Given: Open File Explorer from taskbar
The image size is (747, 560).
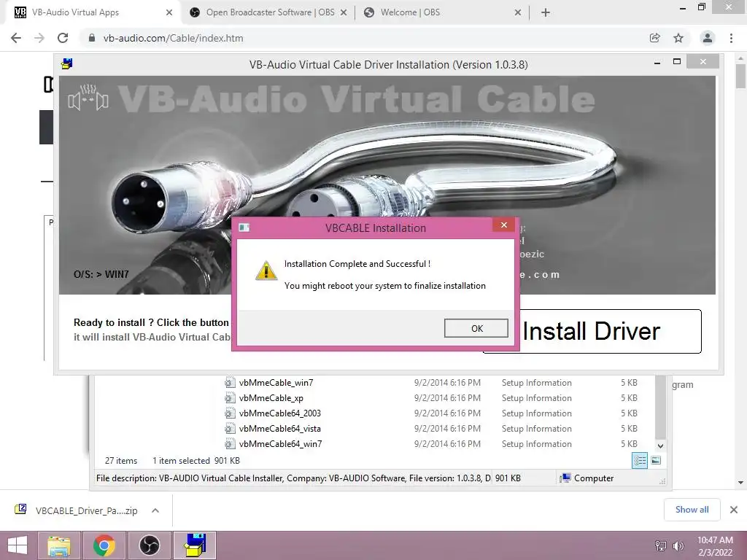Looking at the screenshot, I should coord(59,545).
